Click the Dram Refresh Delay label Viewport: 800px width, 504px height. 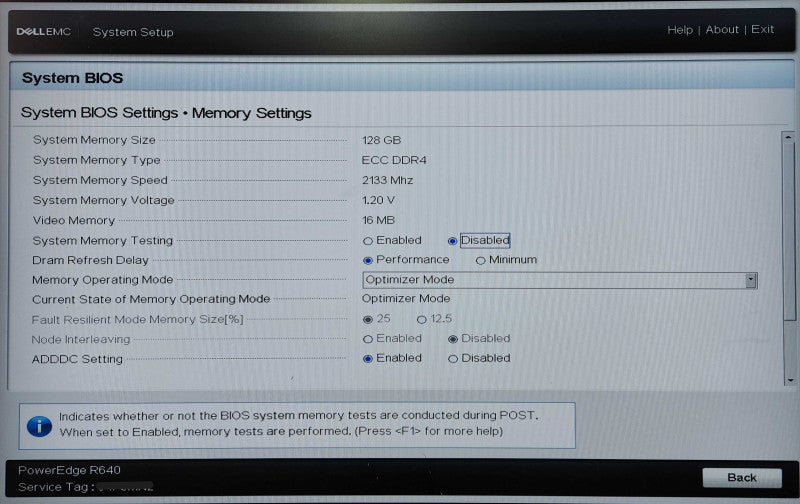click(x=90, y=260)
